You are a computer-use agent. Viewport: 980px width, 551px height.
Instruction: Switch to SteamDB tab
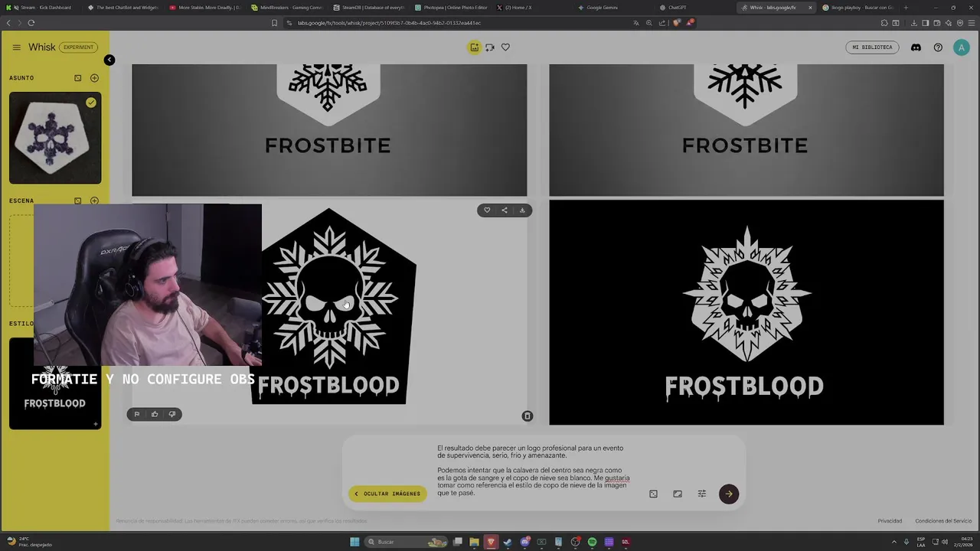coord(367,8)
